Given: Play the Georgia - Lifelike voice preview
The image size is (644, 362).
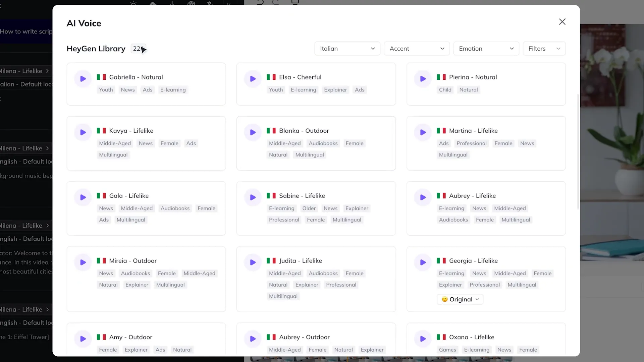Looking at the screenshot, I should pos(423,262).
